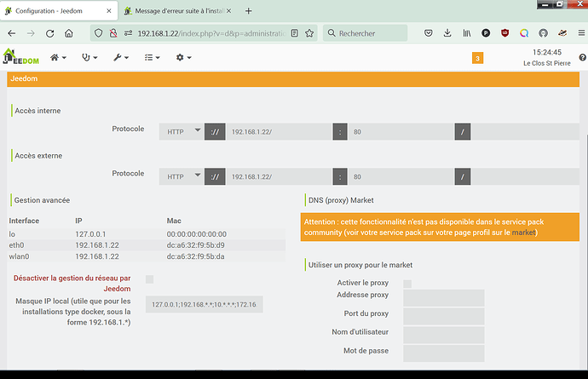The width and height of the screenshot is (588, 379).
Task: Go back to the previous page
Action: click(x=12, y=33)
